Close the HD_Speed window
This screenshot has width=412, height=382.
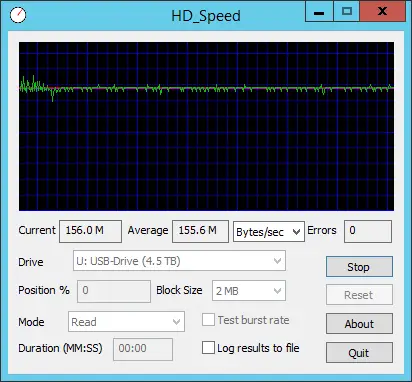[382, 12]
